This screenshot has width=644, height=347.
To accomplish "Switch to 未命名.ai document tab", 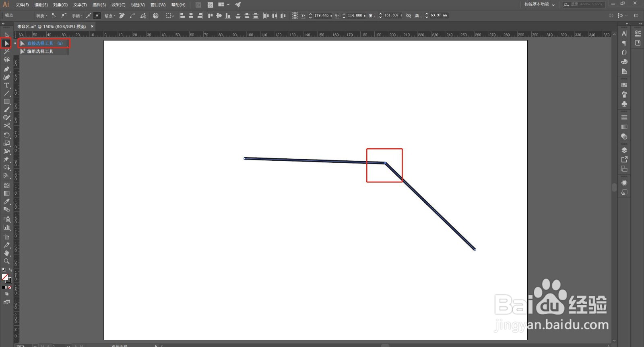I will (52, 27).
